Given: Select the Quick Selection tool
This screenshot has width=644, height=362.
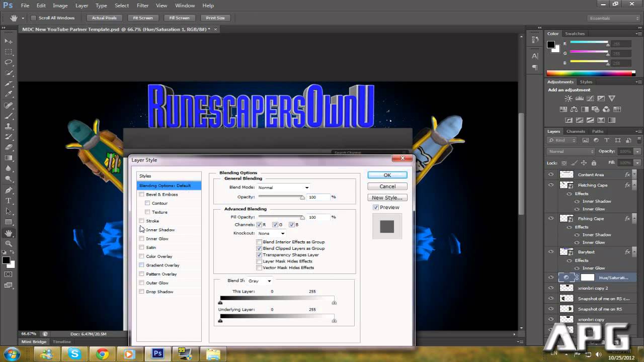Looking at the screenshot, I should (9, 73).
